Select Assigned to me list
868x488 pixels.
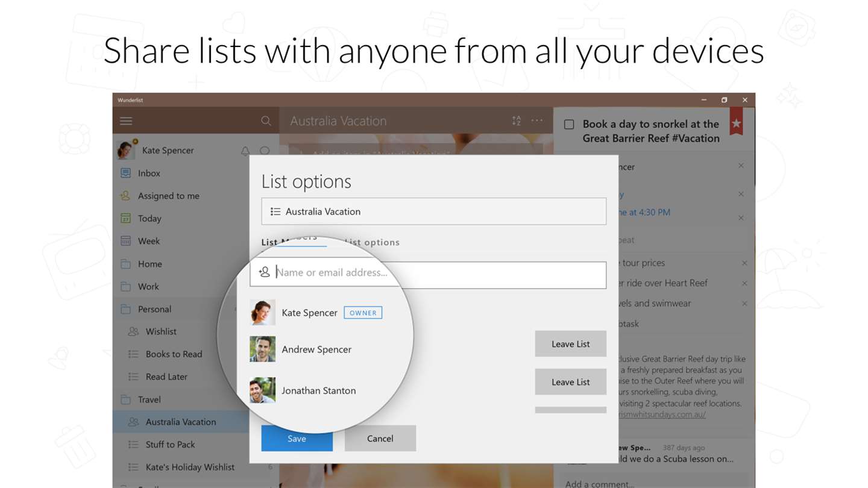168,196
